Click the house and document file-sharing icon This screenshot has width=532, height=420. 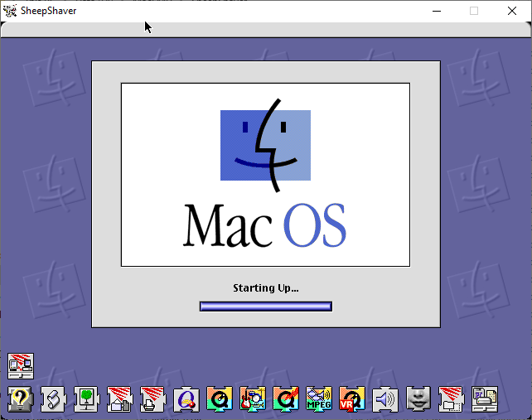pyautogui.click(x=120, y=399)
